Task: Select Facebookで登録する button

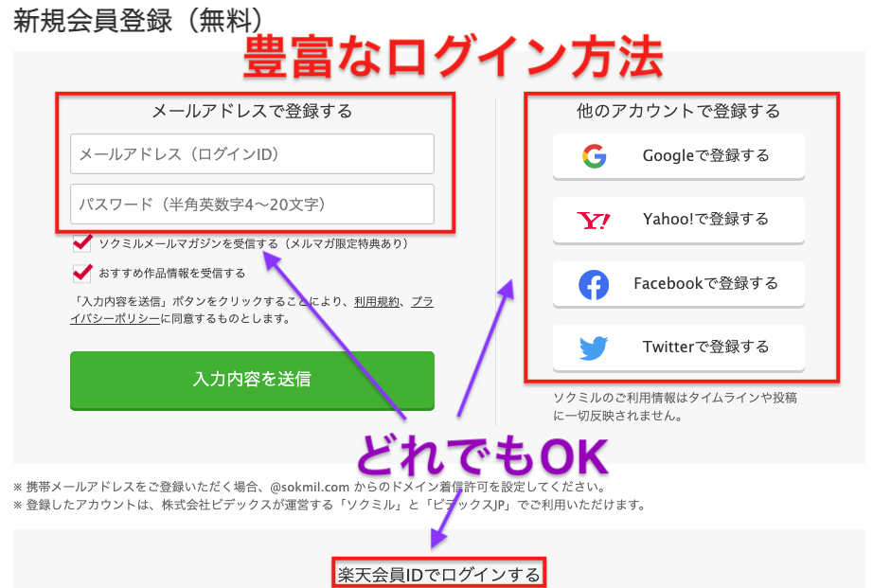Action: click(679, 284)
